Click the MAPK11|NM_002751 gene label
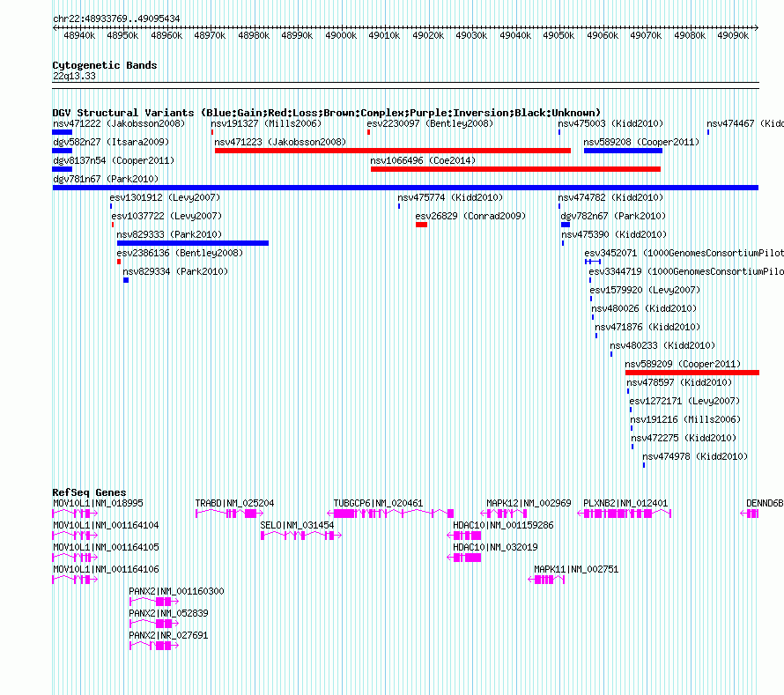The height and width of the screenshot is (695, 784). pos(576,569)
